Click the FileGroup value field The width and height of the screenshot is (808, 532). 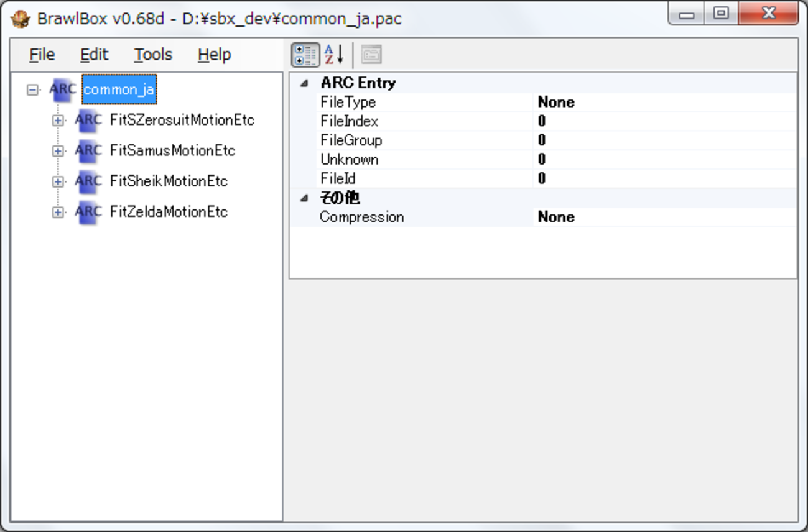coord(664,140)
